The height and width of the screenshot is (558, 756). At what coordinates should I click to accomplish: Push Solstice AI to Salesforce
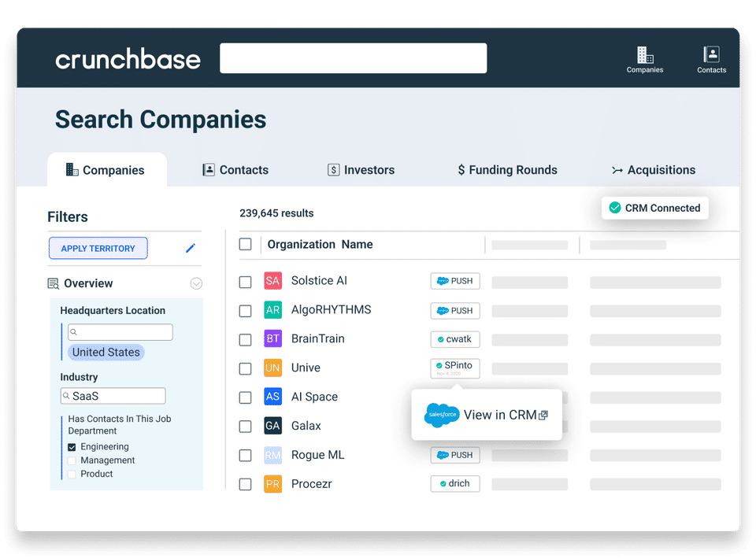point(455,281)
